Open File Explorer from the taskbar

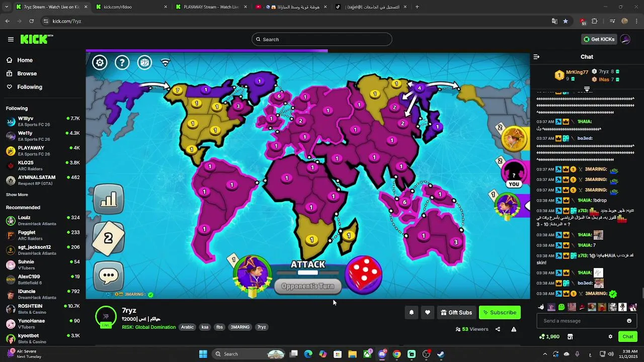click(x=352, y=354)
